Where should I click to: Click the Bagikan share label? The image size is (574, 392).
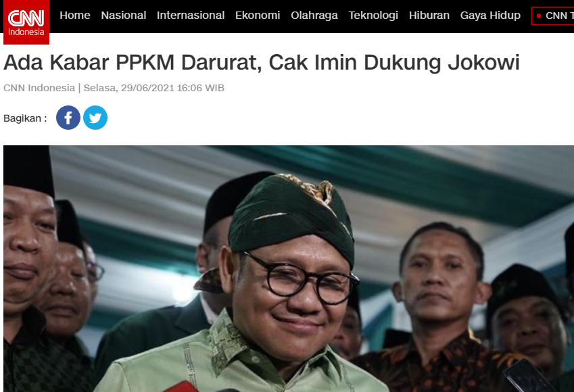pyautogui.click(x=25, y=118)
